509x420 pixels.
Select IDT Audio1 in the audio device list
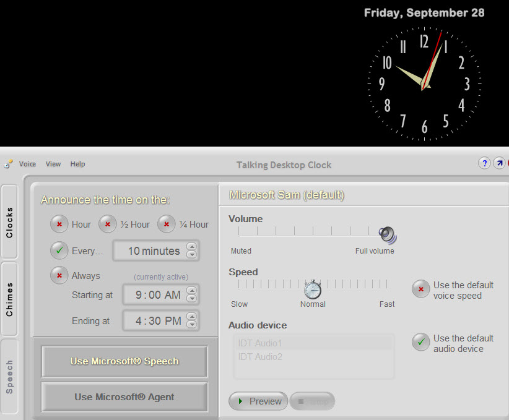click(x=313, y=343)
